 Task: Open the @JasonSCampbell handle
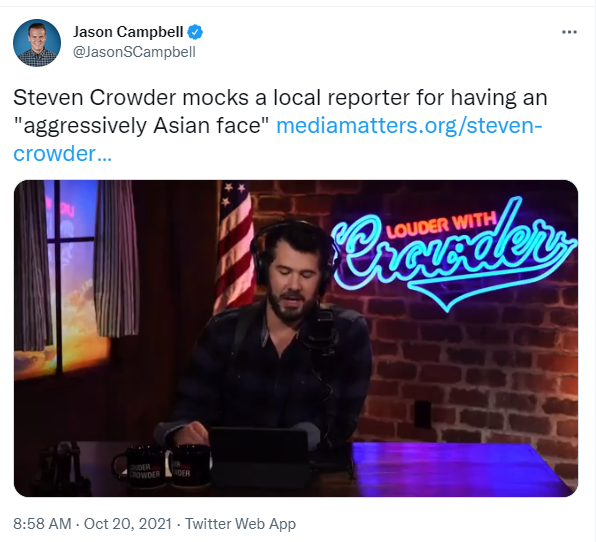134,52
